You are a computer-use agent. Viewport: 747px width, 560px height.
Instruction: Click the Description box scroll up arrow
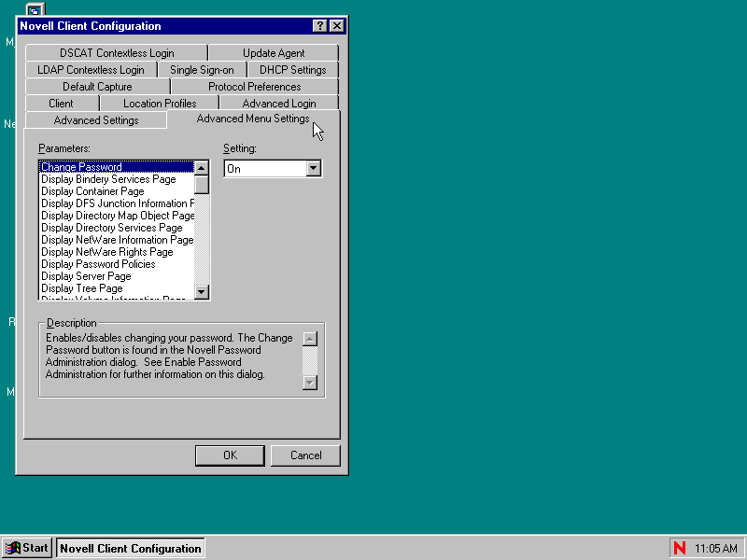click(x=310, y=339)
